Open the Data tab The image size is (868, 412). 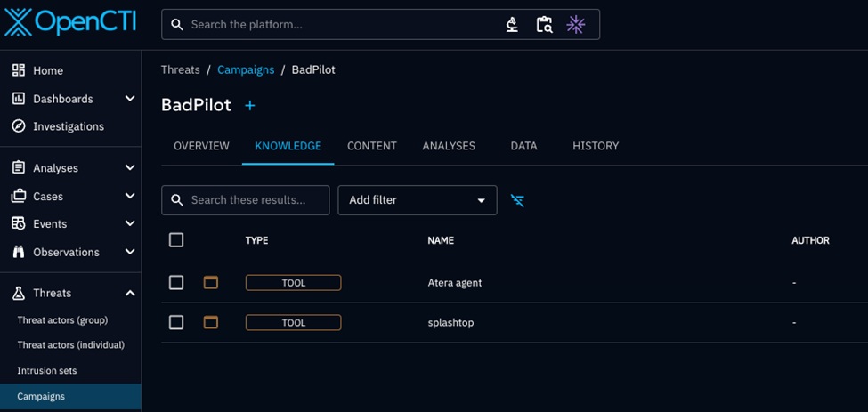523,146
